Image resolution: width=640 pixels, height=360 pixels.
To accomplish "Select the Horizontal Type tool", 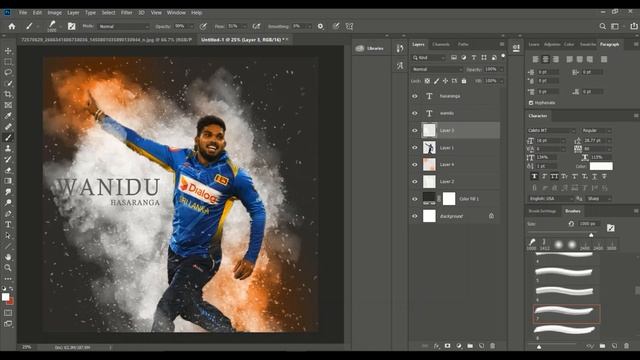I will point(8,224).
